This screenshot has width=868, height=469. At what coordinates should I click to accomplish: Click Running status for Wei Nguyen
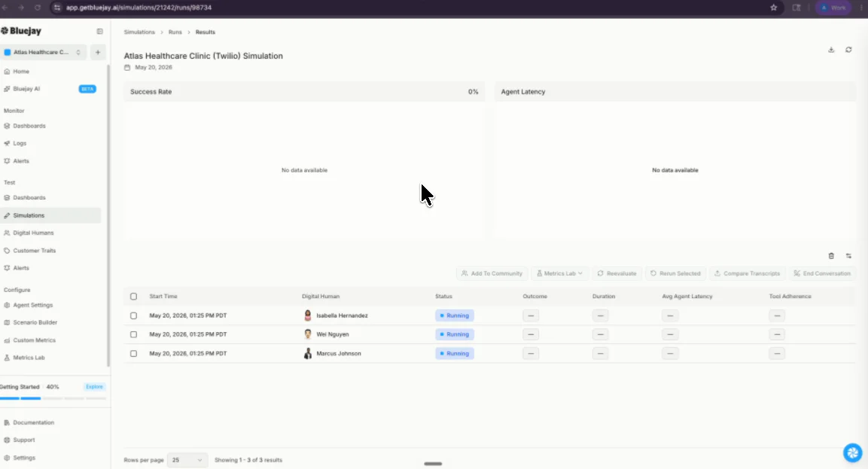click(455, 334)
